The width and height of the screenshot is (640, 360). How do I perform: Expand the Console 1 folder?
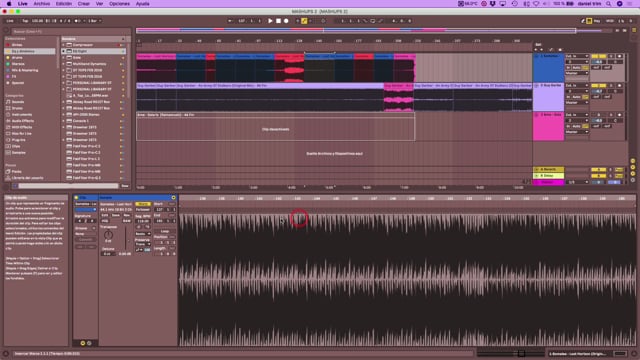(x=64, y=121)
